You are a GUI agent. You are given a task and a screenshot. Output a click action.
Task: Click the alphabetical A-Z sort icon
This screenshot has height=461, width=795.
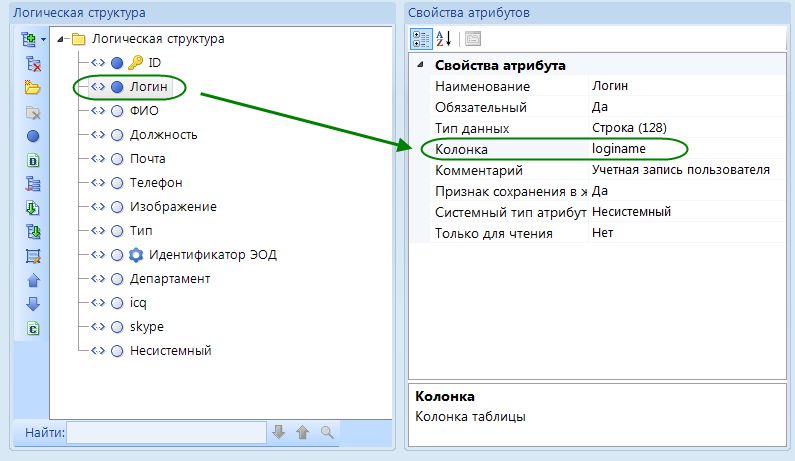point(445,39)
